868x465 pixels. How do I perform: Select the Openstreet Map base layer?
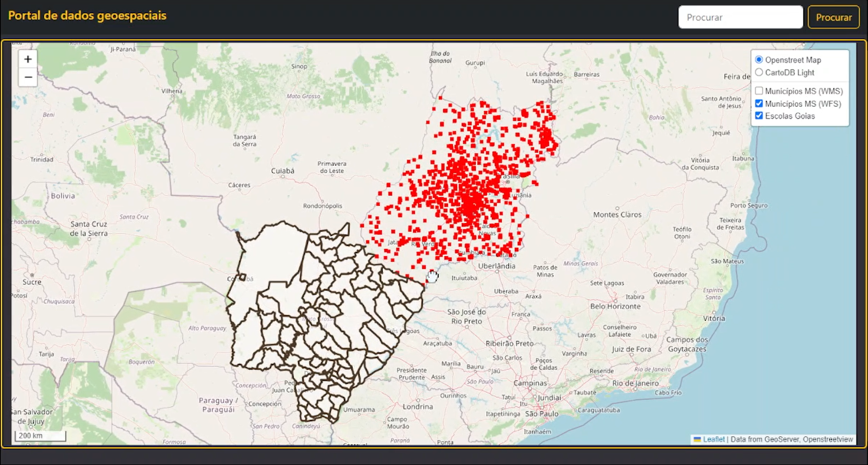pyautogui.click(x=759, y=60)
